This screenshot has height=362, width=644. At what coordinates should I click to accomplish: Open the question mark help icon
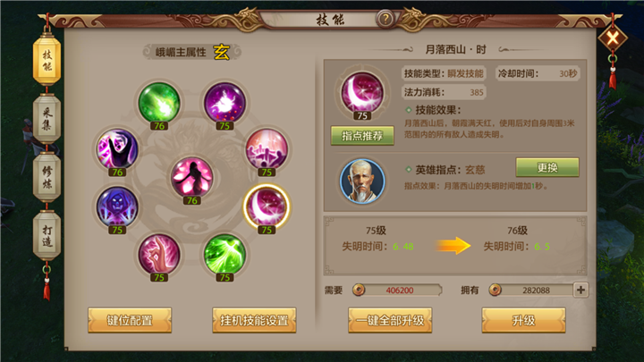point(386,19)
